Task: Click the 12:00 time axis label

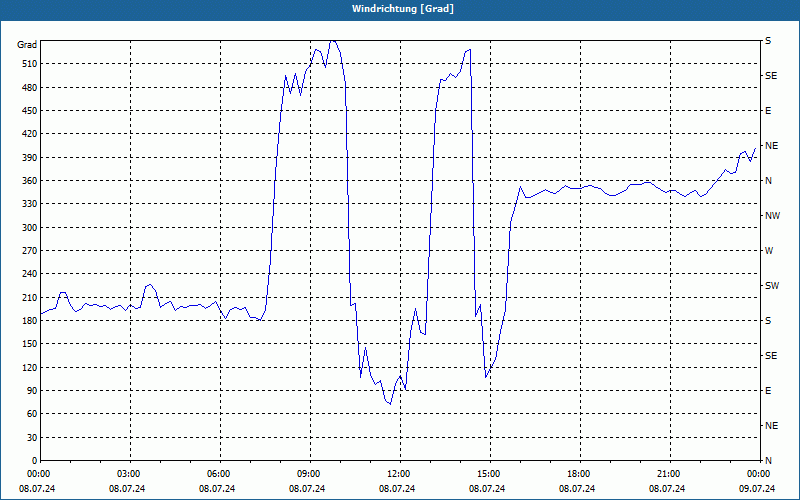Action: click(x=397, y=474)
